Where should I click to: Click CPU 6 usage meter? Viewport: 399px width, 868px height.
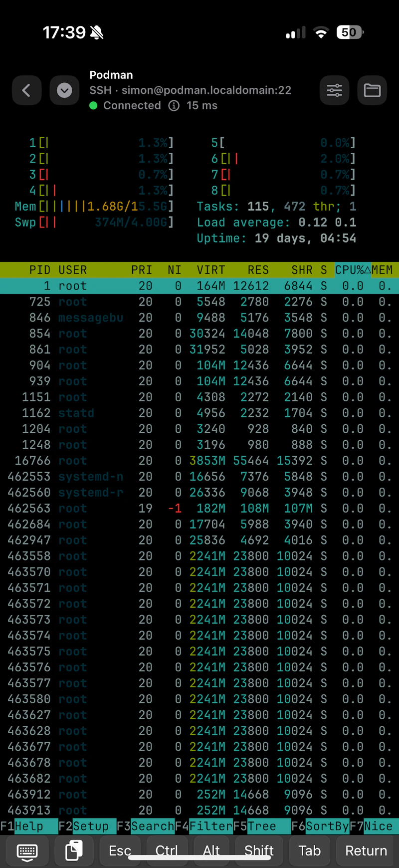click(283, 159)
